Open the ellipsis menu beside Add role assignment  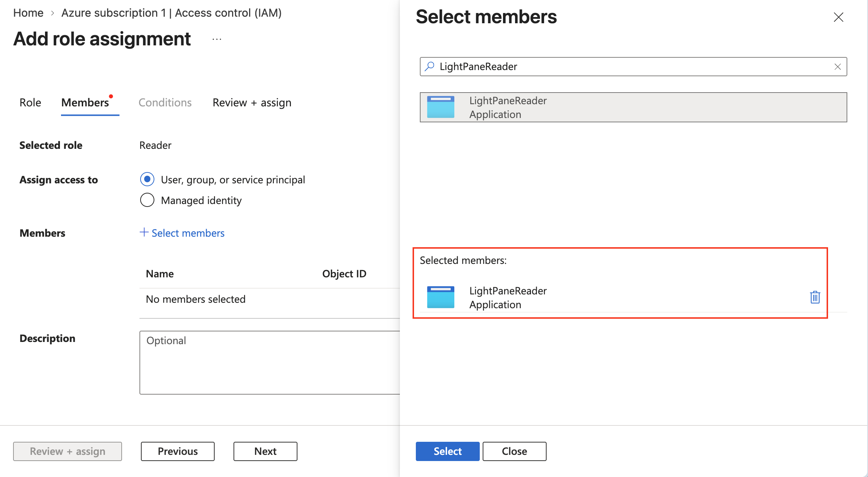coord(217,39)
